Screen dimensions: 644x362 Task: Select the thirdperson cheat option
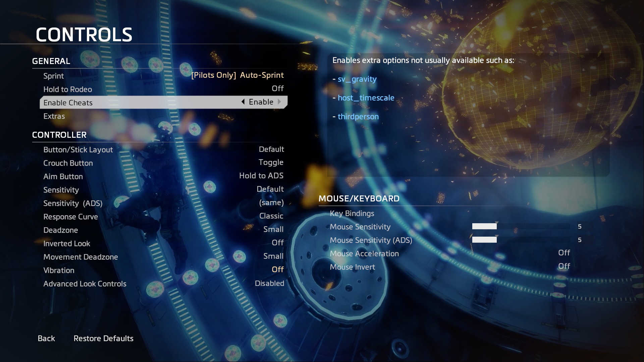click(358, 116)
